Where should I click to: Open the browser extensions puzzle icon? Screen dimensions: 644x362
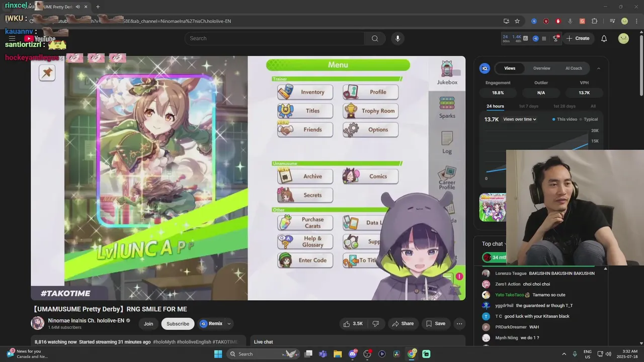pos(594,21)
